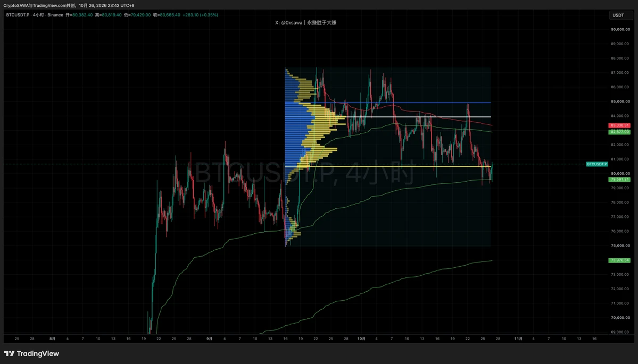Select the green 73,976.54 price tag
638x364 pixels.
click(619, 260)
